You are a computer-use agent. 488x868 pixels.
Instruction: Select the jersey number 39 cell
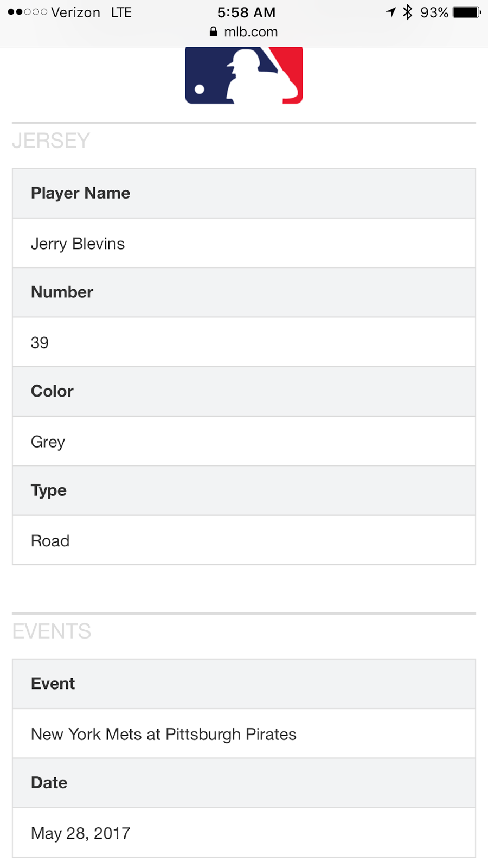[x=244, y=342]
